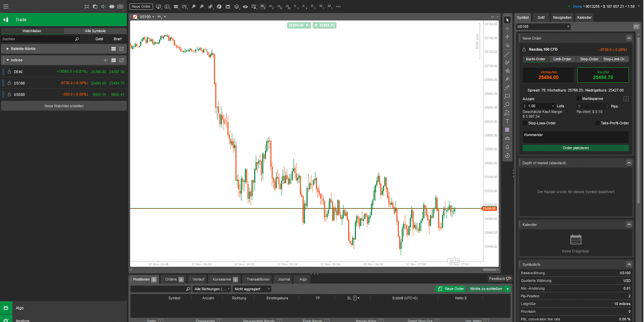Select the text annotation tool
Screen dimensions: 644x322
(507, 121)
